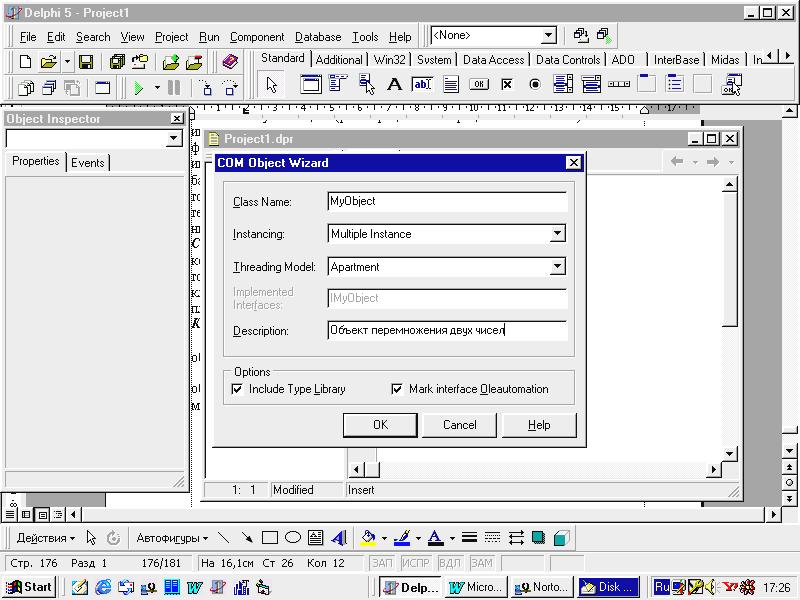Select the Button OK component
The width and height of the screenshot is (800, 600).
coord(479,84)
